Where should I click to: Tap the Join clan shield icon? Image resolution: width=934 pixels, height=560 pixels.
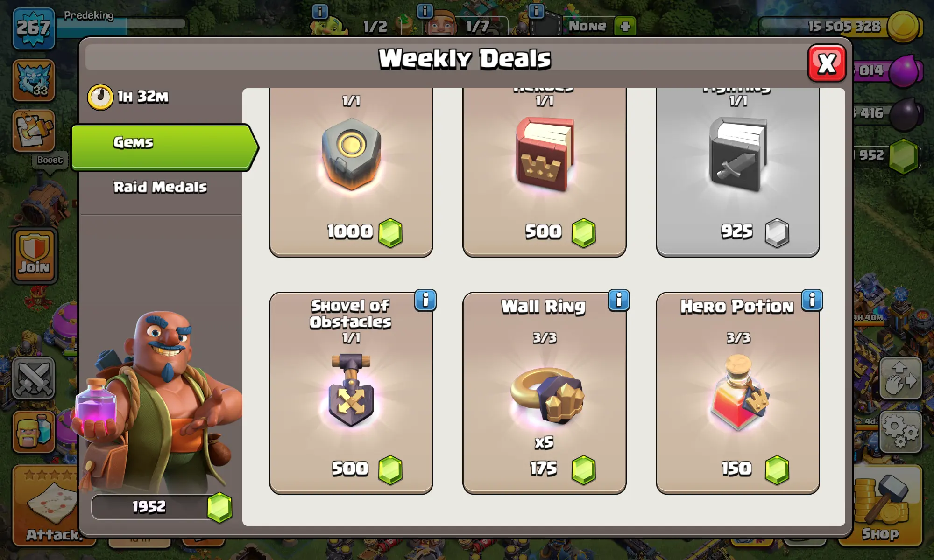point(34,256)
